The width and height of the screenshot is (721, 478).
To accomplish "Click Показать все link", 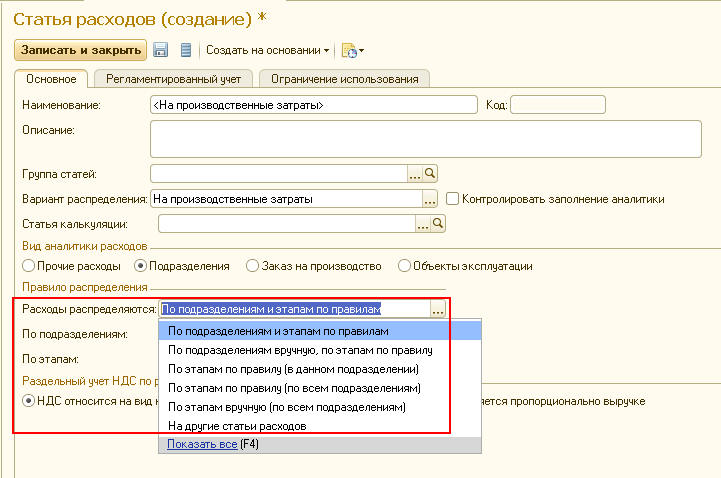I will pos(202,444).
